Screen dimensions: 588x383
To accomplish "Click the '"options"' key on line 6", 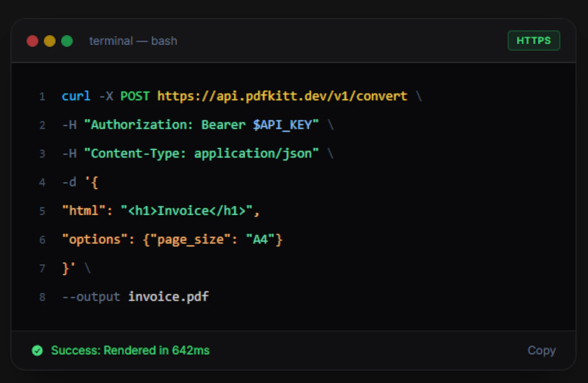I will click(95, 239).
